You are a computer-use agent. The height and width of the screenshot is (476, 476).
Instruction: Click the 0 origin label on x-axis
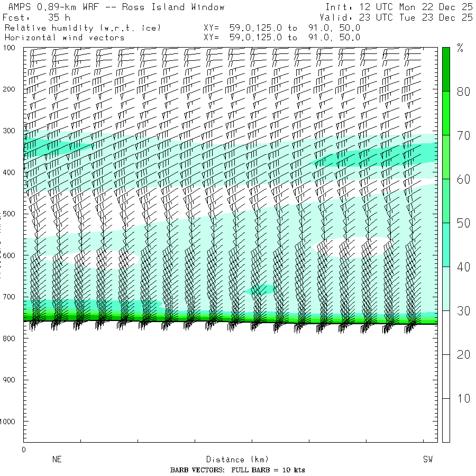(x=23, y=450)
